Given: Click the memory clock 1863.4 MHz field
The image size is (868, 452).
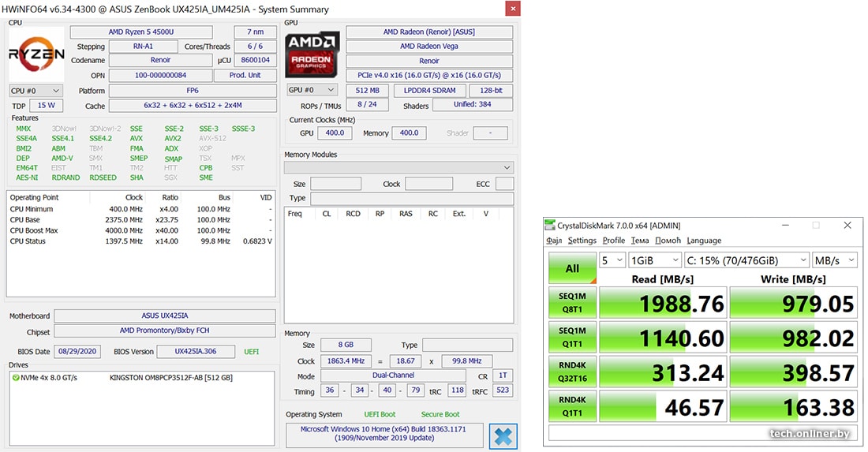Looking at the screenshot, I should tap(346, 360).
